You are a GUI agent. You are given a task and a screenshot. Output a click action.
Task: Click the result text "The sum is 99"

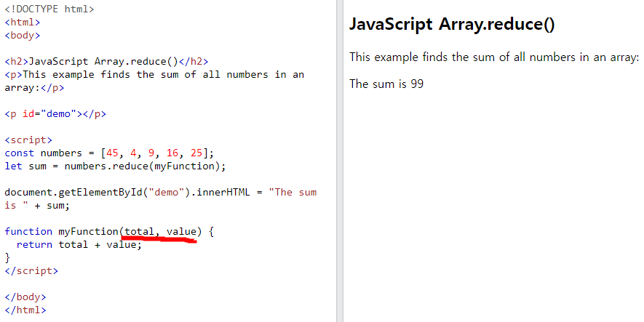386,84
